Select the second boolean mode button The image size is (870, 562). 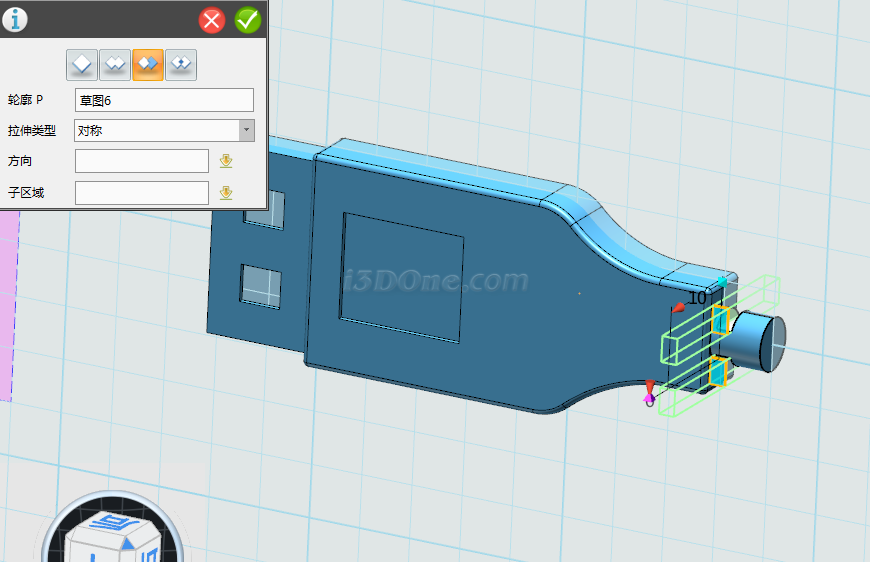pos(115,64)
